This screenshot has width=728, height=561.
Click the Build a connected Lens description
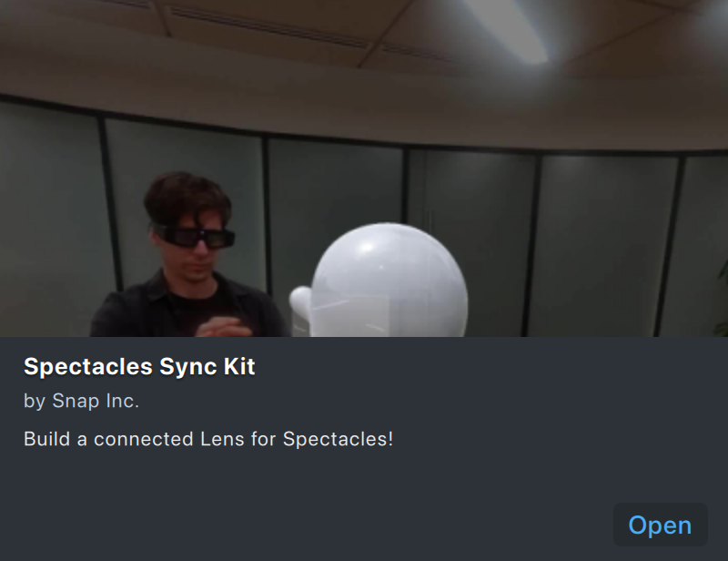(x=208, y=439)
